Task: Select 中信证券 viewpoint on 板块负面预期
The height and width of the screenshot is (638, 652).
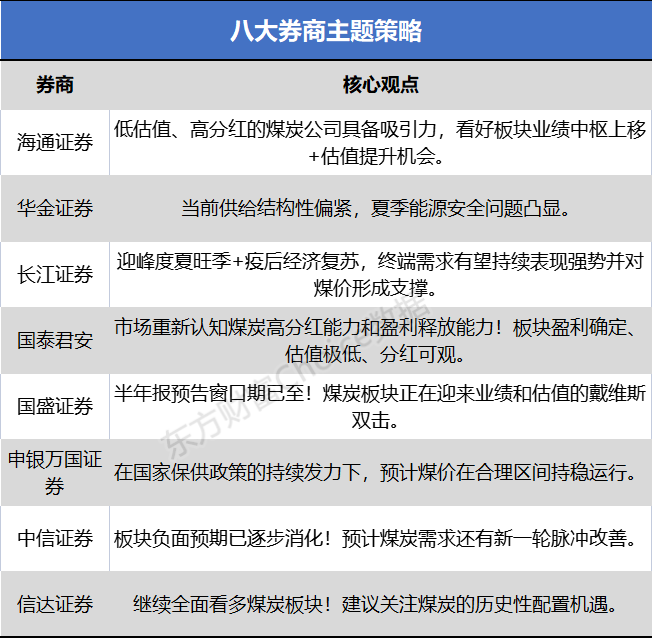Action: coord(375,539)
